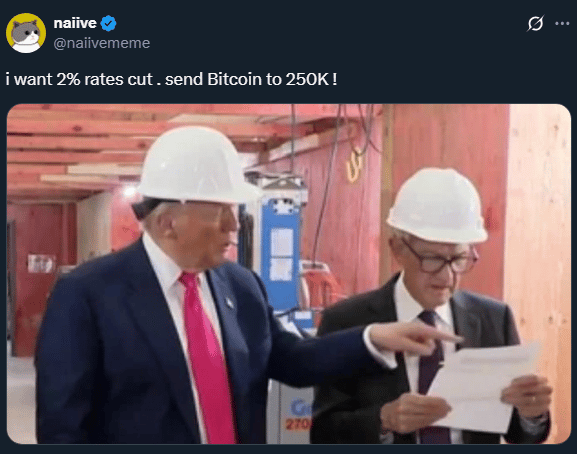Visit the @naiivememe handle link
The height and width of the screenshot is (454, 577).
[x=102, y=43]
